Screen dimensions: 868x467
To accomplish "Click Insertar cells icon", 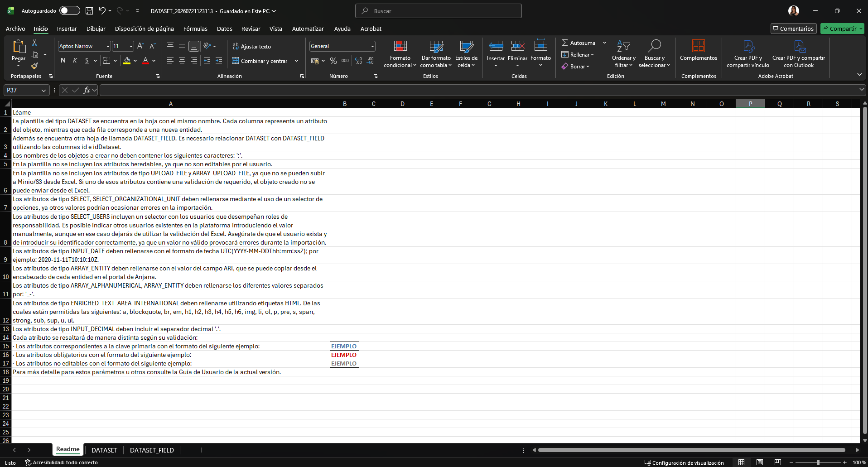I will [496, 45].
